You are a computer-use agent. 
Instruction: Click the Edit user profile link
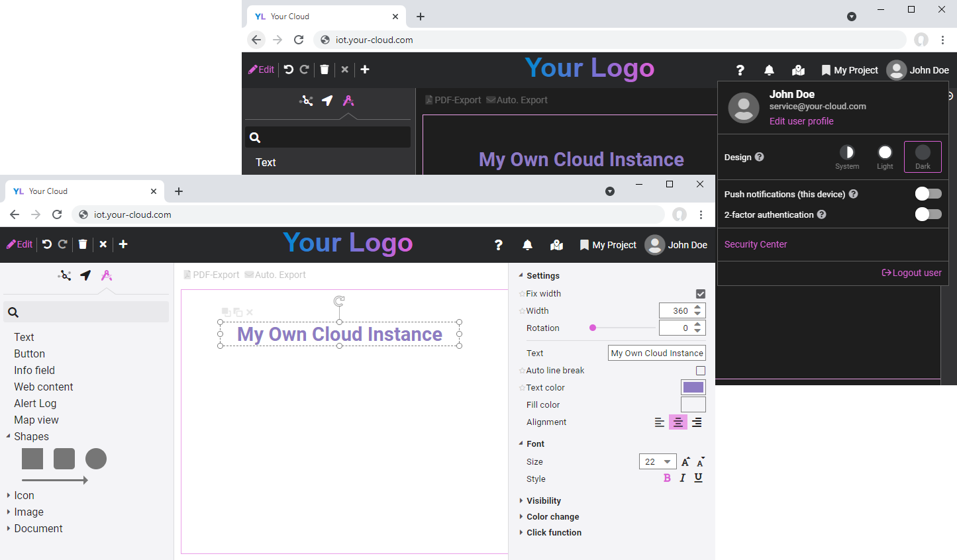801,121
